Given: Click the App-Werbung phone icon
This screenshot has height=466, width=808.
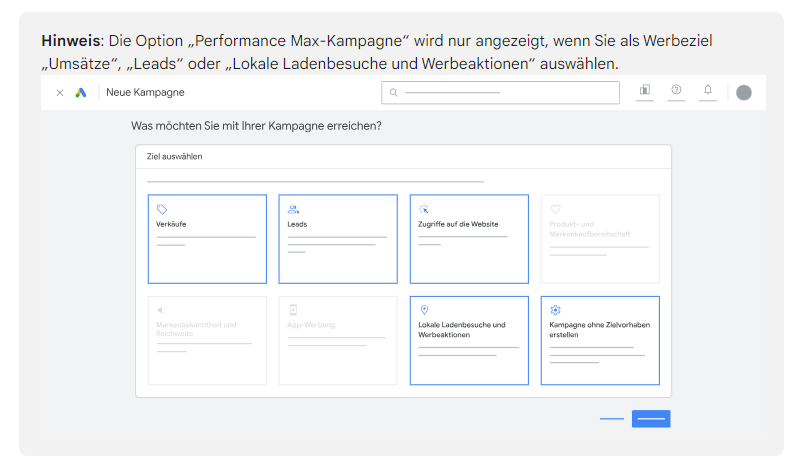Looking at the screenshot, I should 293,310.
